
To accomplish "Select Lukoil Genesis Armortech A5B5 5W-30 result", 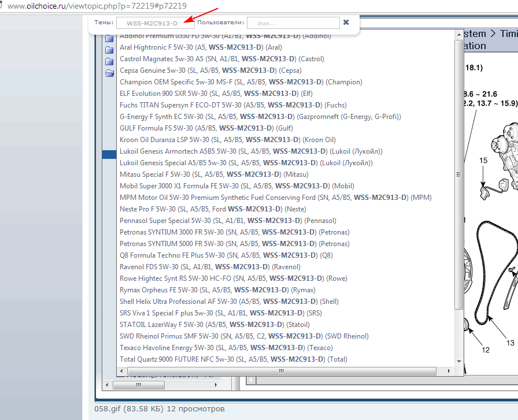I will [251, 151].
